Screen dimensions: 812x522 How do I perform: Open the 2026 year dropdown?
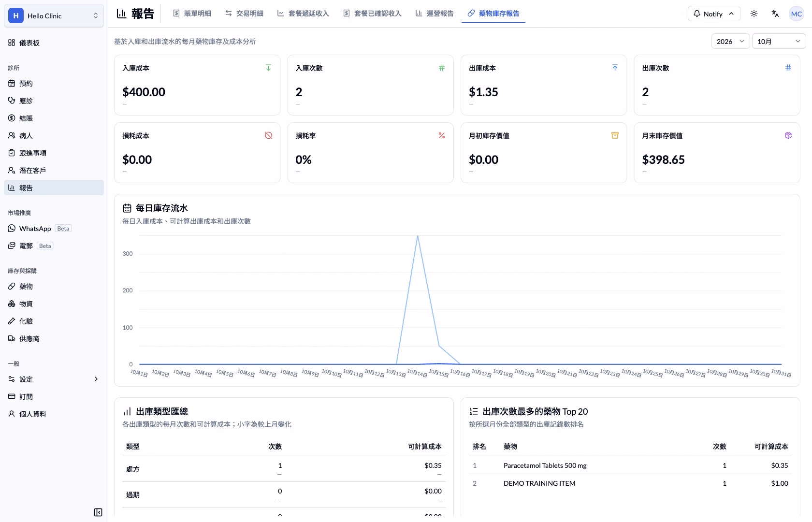point(730,41)
